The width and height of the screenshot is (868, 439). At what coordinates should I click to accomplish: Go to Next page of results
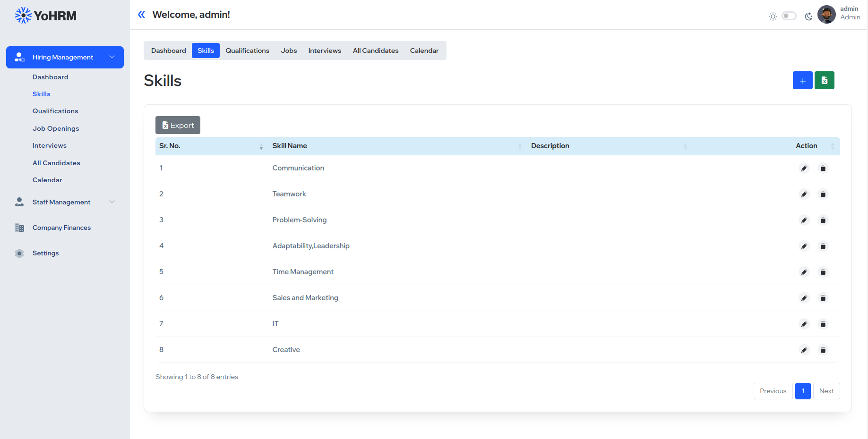pyautogui.click(x=826, y=391)
